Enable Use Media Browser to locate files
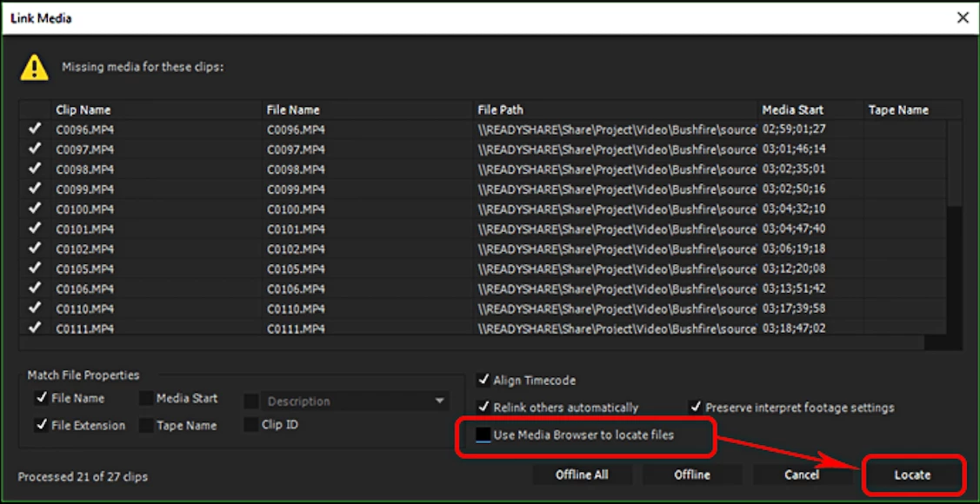The height and width of the screenshot is (504, 980). tap(483, 434)
